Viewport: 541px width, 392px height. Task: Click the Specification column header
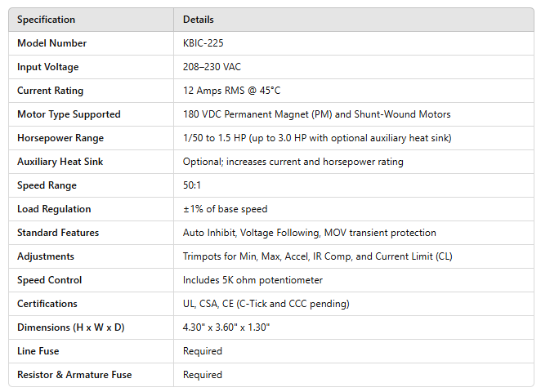[46, 20]
